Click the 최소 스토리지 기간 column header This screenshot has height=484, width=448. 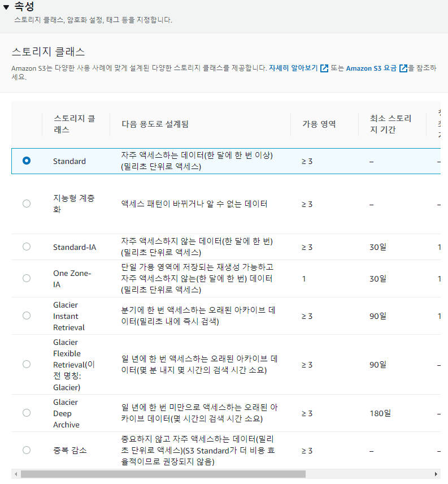point(390,124)
